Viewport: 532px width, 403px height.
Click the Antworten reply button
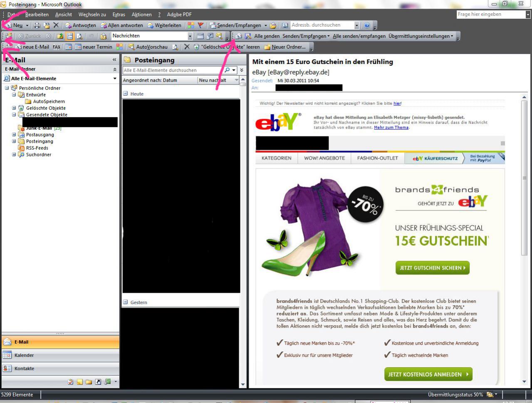point(80,25)
